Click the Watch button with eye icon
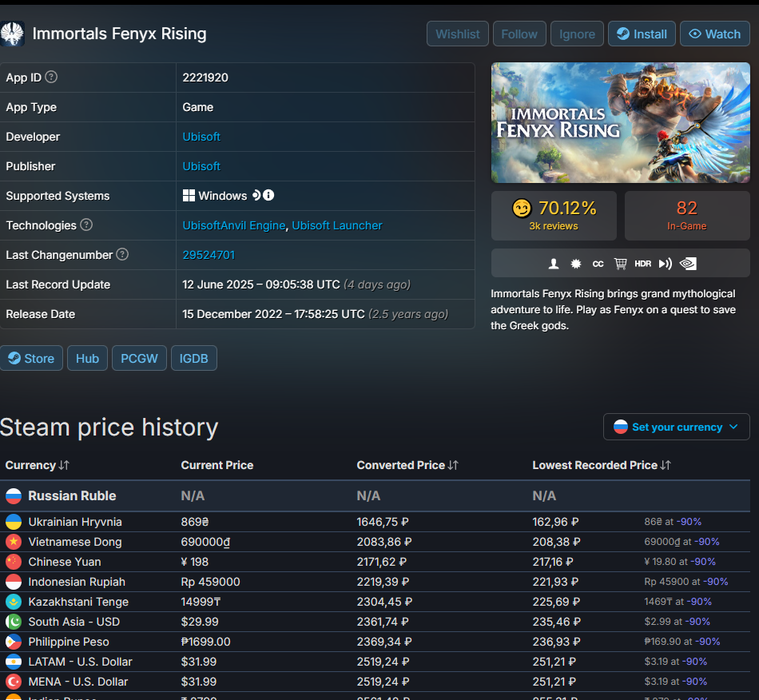 [715, 34]
